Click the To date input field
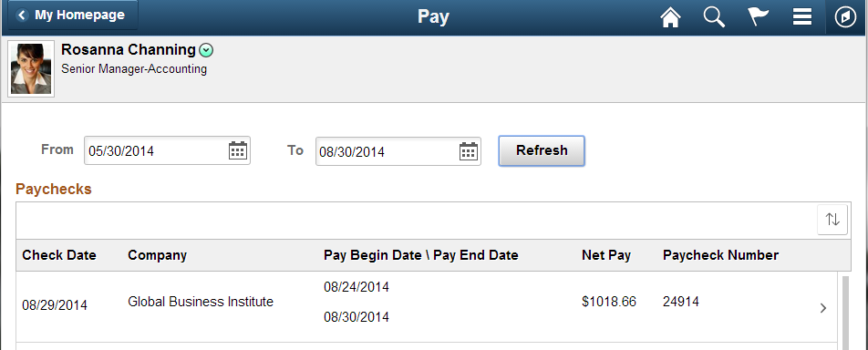This screenshot has width=868, height=350. click(x=398, y=150)
